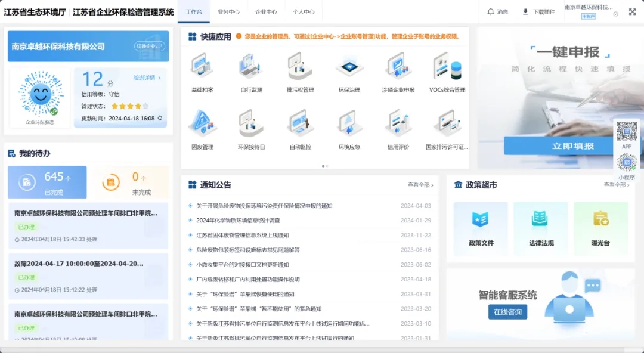The width and height of the screenshot is (644, 353).
Task: Switch enterprise using 切换企业 button
Action: point(150,47)
